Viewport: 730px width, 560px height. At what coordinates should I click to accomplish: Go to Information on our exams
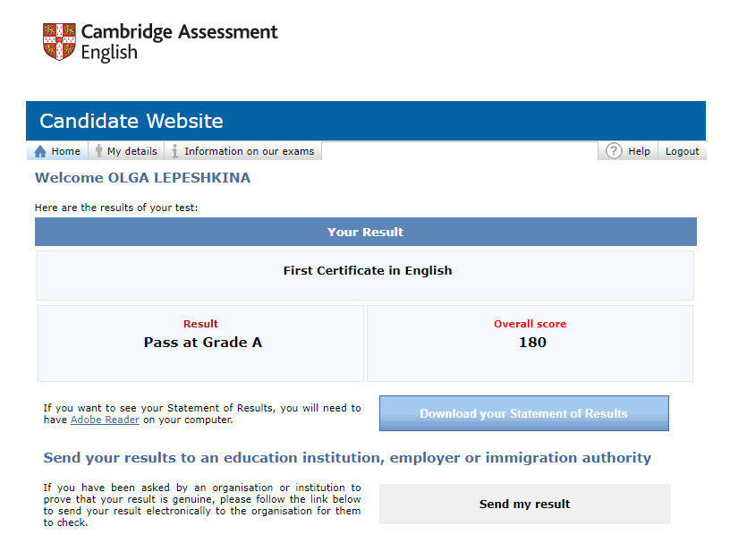pyautogui.click(x=243, y=151)
